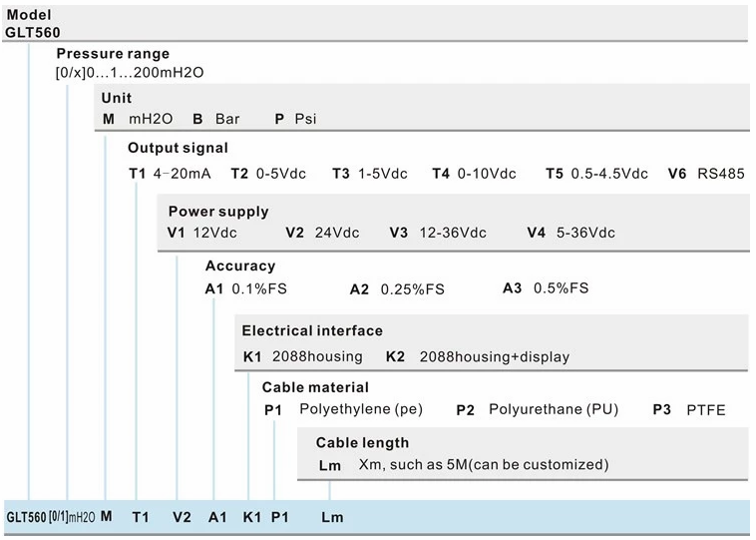The width and height of the screenshot is (756, 540).
Task: Click the 'Cable length' heading
Action: [362, 443]
